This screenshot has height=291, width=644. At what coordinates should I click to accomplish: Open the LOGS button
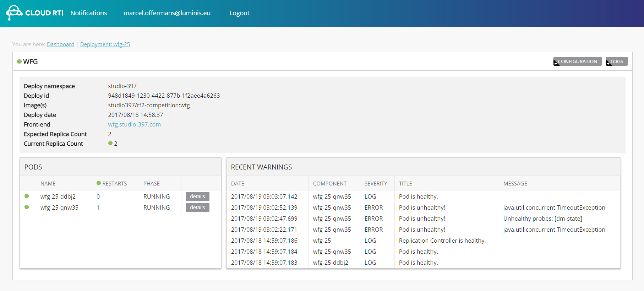point(617,61)
